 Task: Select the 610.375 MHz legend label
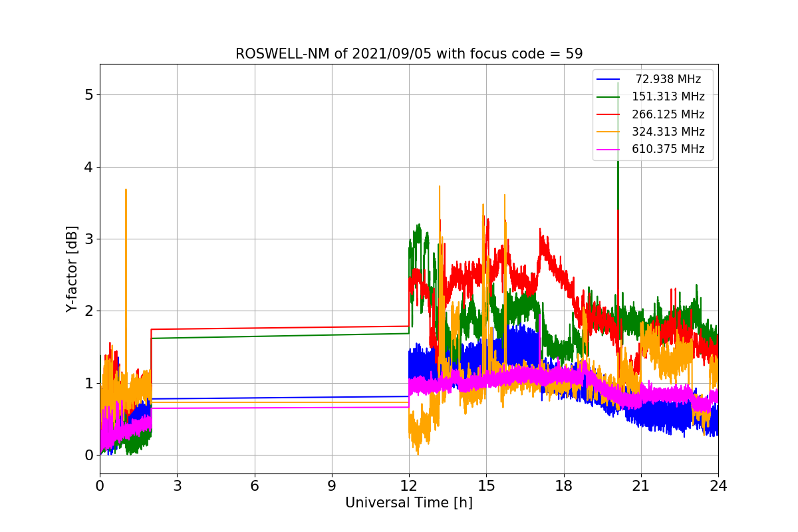point(668,149)
